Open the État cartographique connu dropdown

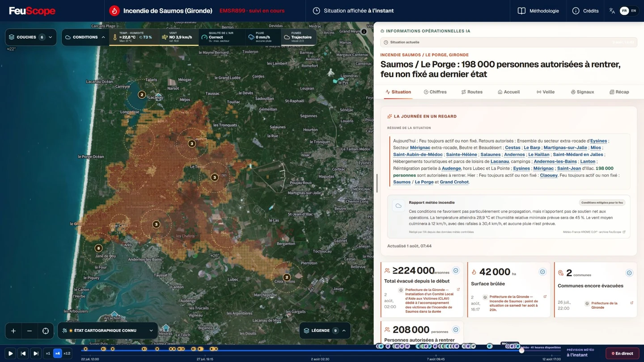click(x=108, y=331)
